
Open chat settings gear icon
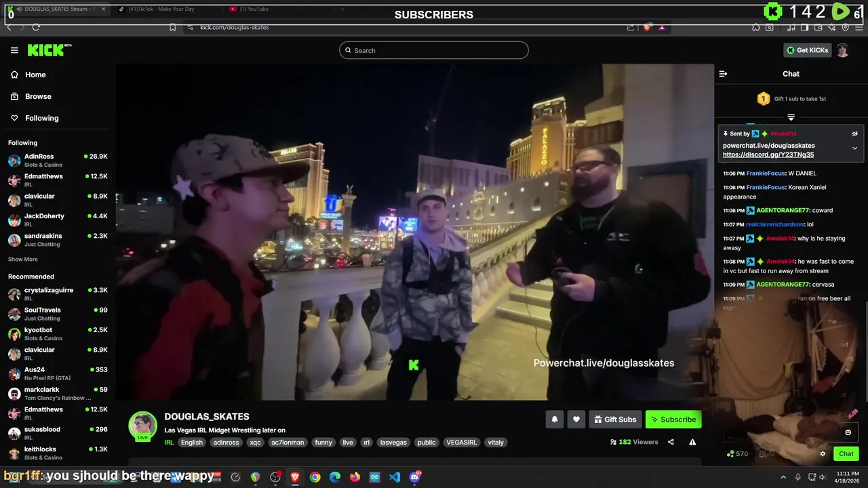[x=823, y=454]
